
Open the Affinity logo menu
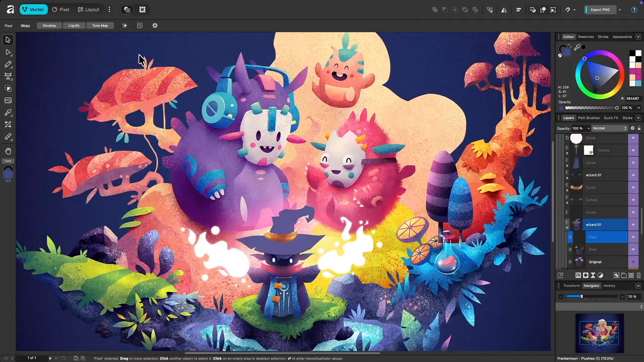click(10, 9)
